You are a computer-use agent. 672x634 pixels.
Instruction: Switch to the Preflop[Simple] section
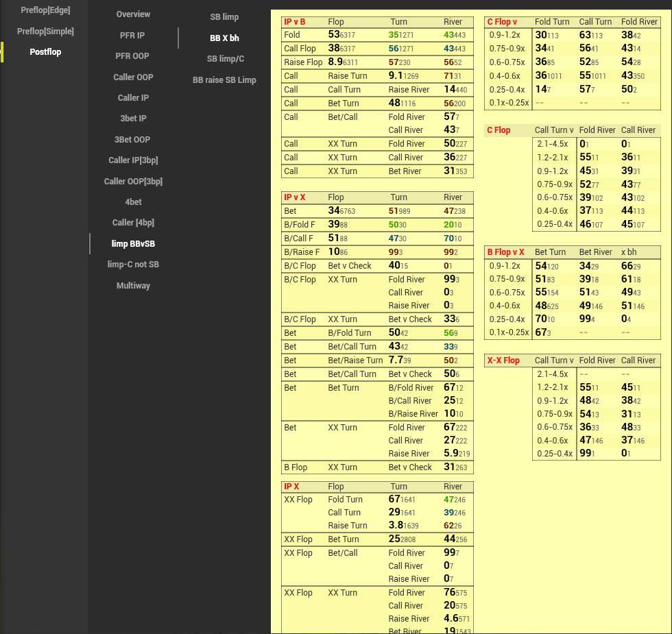pyautogui.click(x=45, y=32)
